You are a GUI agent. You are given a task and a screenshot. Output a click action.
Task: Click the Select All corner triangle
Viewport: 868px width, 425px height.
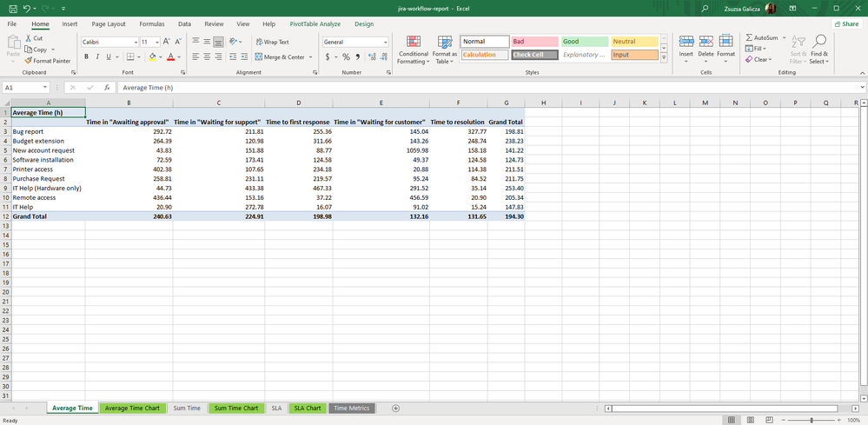(6, 103)
